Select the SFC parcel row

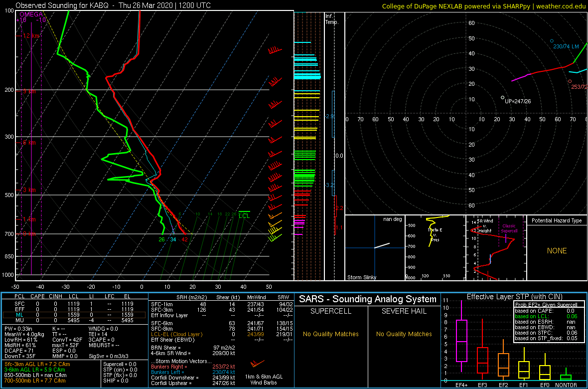[74, 303]
